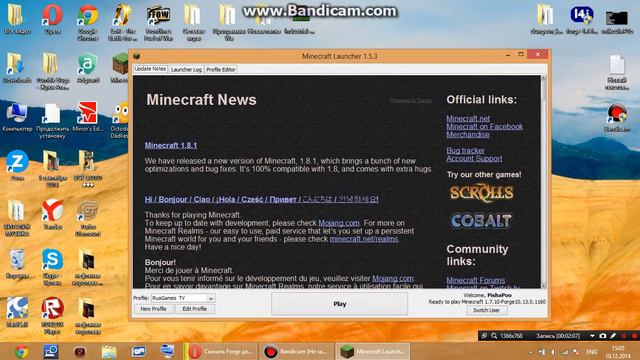This screenshot has height=360, width=640.
Task: Open the downloads folder with blue arrow
Action: click(17, 68)
